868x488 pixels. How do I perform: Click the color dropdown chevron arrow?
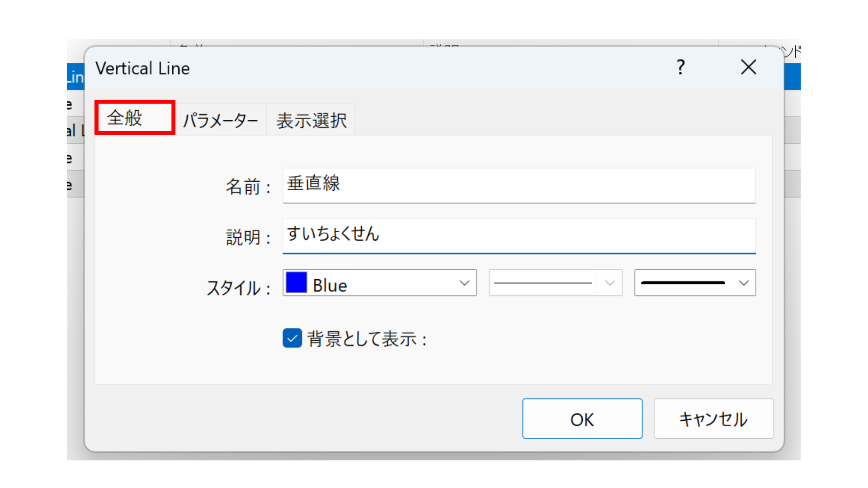[465, 283]
